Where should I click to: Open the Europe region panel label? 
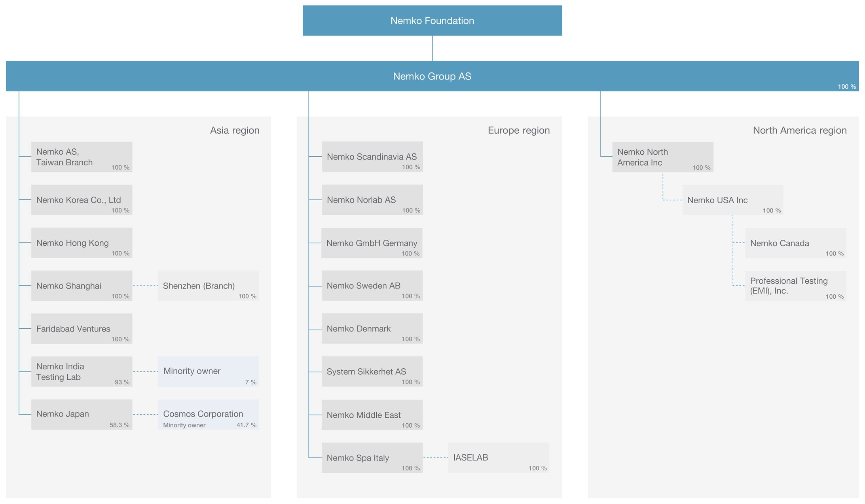519,130
